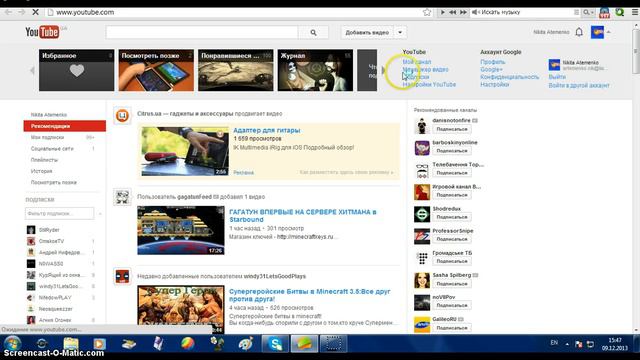This screenshot has width=640, height=360.
Task: Show hidden tray icons arrow
Action: click(567, 344)
